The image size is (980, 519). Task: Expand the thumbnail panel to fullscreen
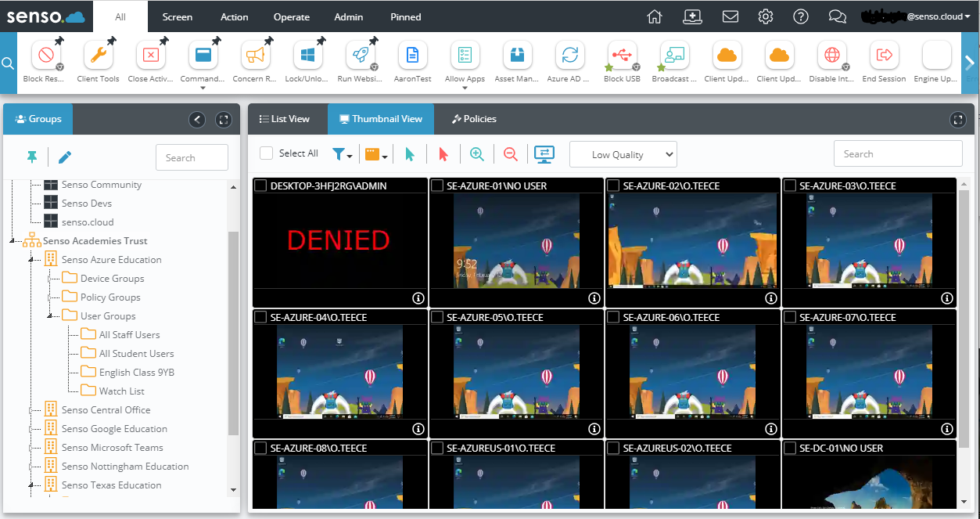point(958,120)
